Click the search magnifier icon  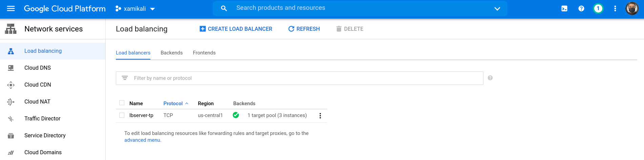pyautogui.click(x=224, y=8)
